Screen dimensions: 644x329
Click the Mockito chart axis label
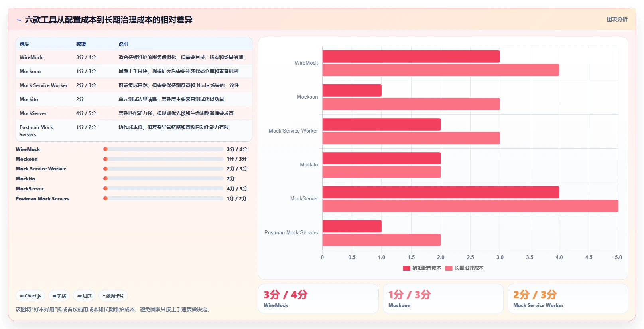[309, 165]
